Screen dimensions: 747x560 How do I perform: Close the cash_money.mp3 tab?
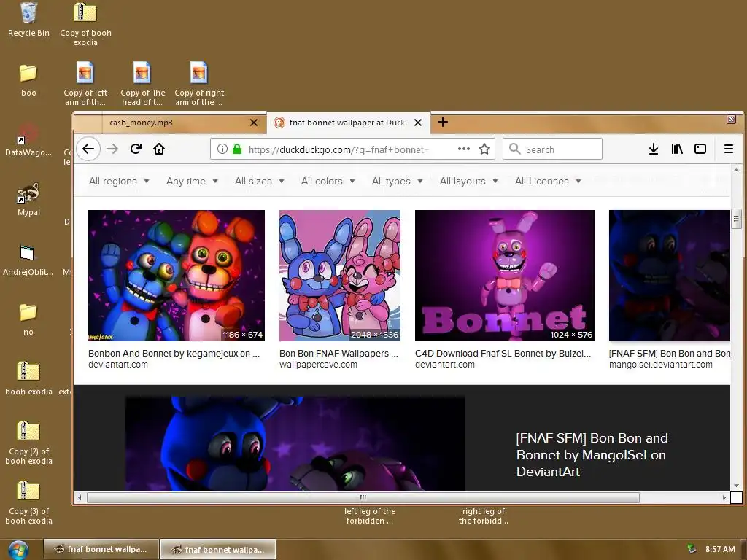click(x=254, y=122)
